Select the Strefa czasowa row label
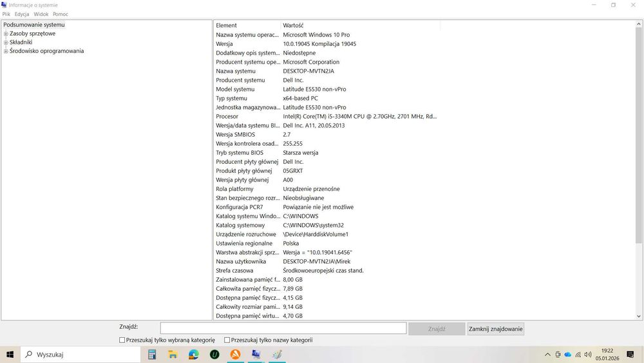 (x=234, y=271)
